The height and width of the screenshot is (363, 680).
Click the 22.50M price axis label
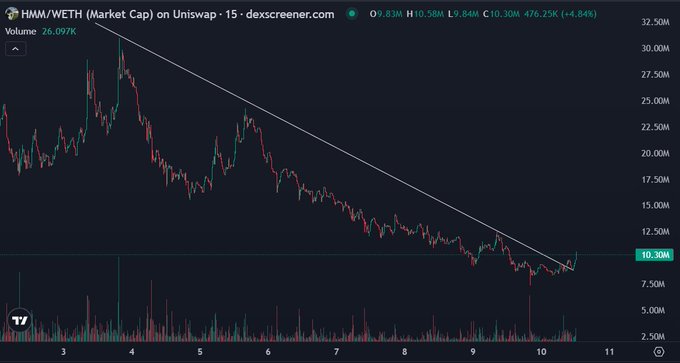655,127
